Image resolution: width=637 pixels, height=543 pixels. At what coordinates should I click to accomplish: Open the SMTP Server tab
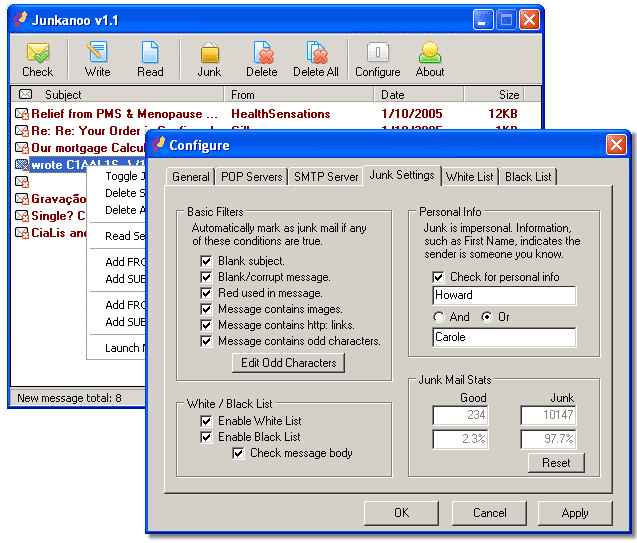click(x=326, y=177)
